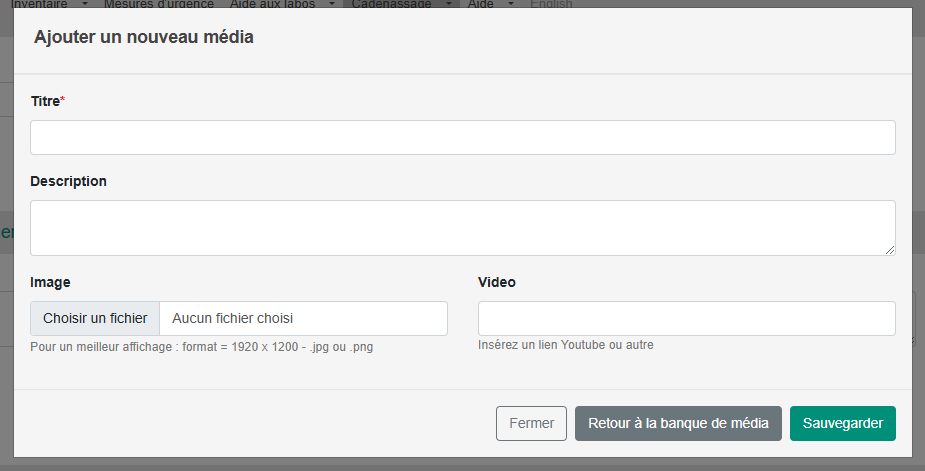This screenshot has height=471, width=925.
Task: Expand the Cadenassage dropdown arrow
Action: pyautogui.click(x=449, y=4)
